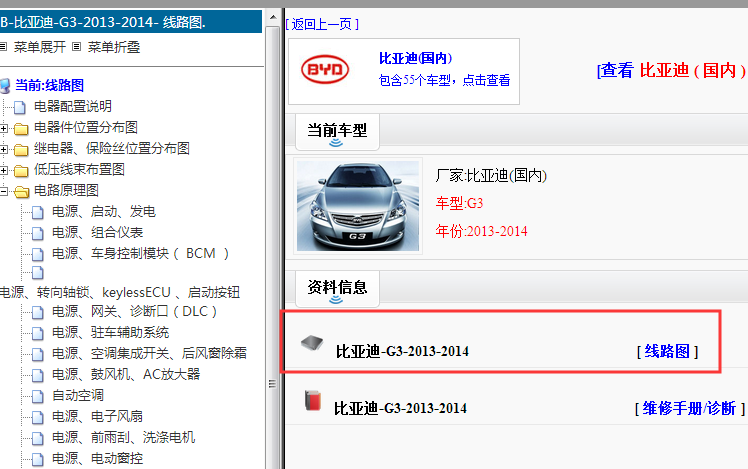Open 电器配置说明 in the tree
The image size is (748, 469).
pyautogui.click(x=73, y=106)
